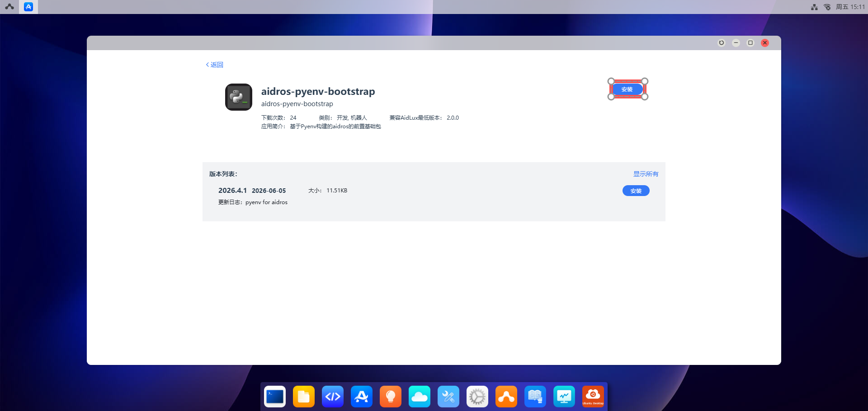Click the version number 2026.4.1
Screen dimensions: 868x411
232,191
